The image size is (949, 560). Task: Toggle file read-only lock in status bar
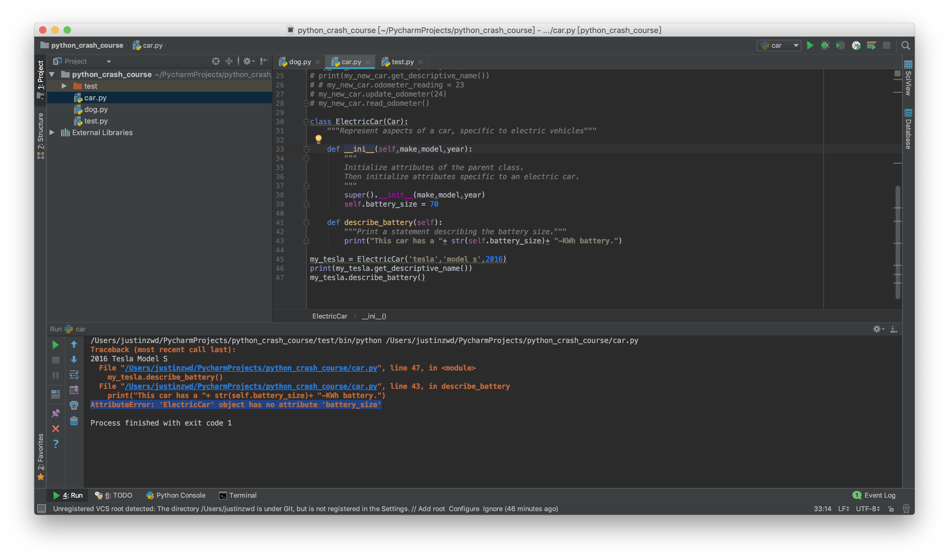pyautogui.click(x=891, y=509)
